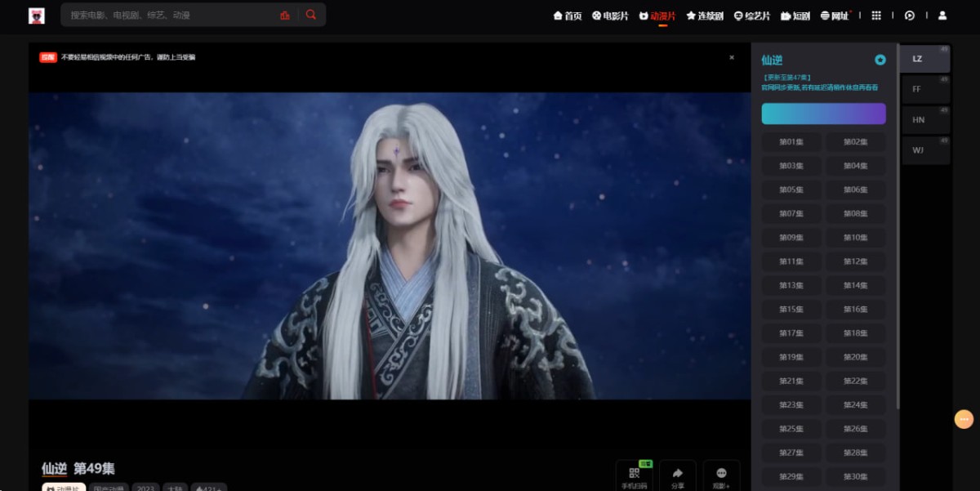Image resolution: width=980 pixels, height=491 pixels.
Task: Play episode 第14集
Action: [855, 285]
